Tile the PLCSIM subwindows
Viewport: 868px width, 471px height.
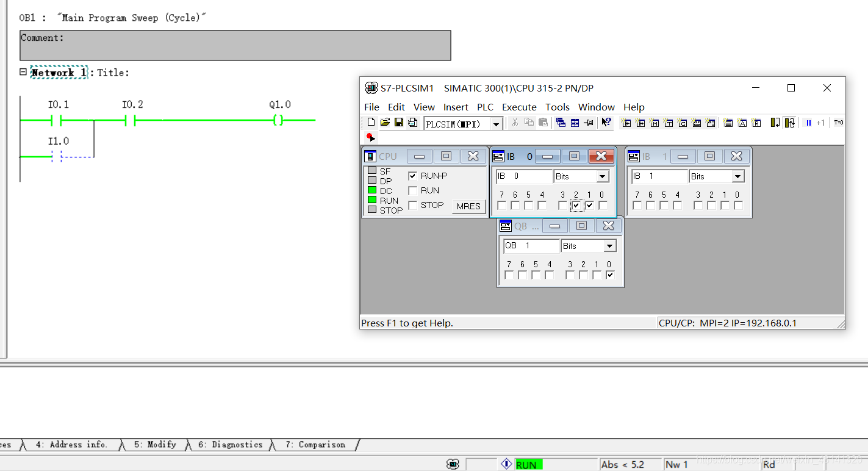point(575,123)
